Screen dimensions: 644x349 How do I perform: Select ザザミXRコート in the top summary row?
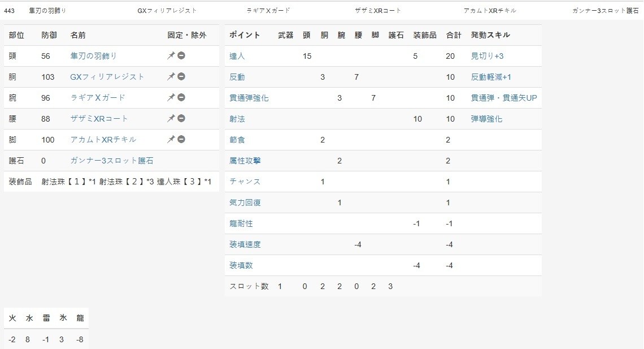[x=378, y=11]
